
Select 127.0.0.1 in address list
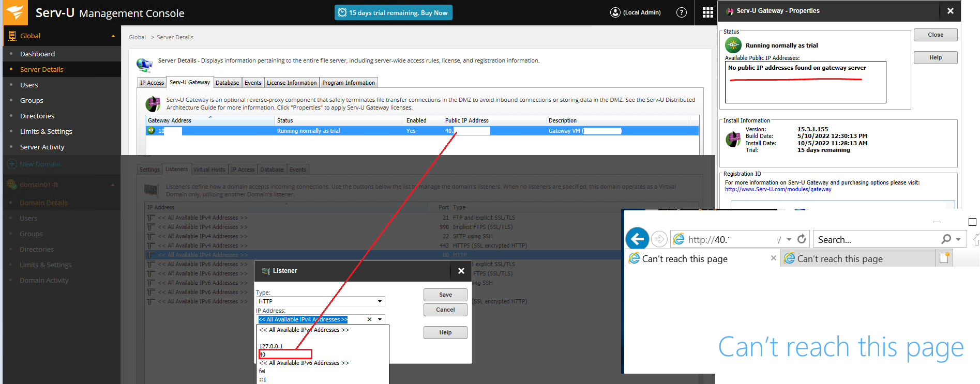click(x=271, y=346)
